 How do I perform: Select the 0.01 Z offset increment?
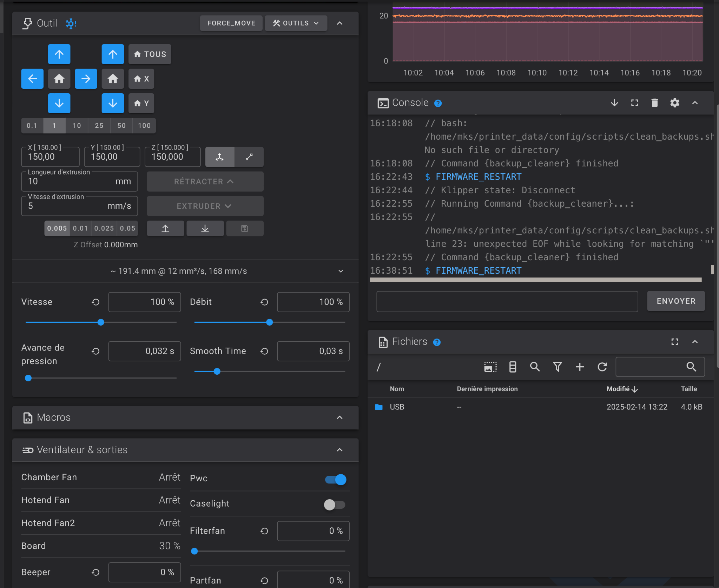click(80, 228)
